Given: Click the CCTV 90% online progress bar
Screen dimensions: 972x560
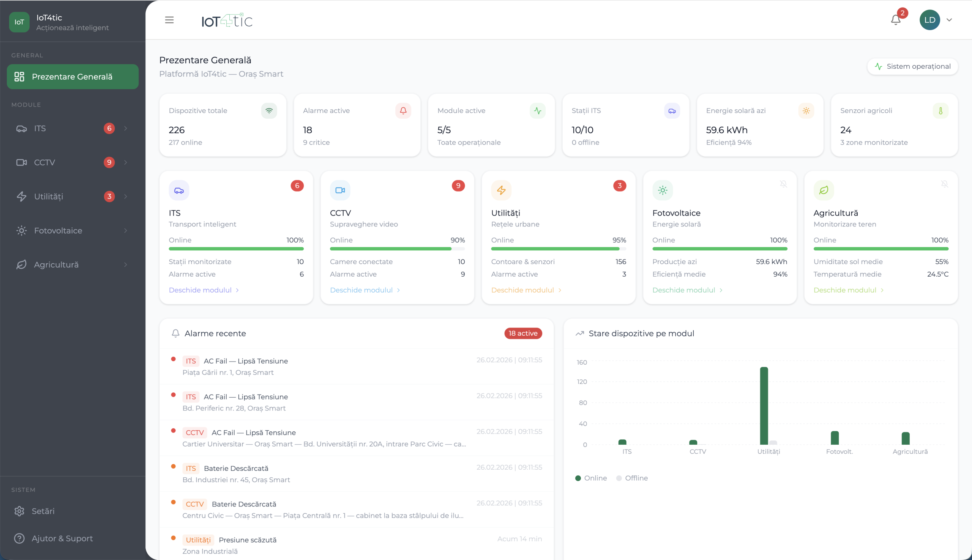Looking at the screenshot, I should [x=397, y=249].
